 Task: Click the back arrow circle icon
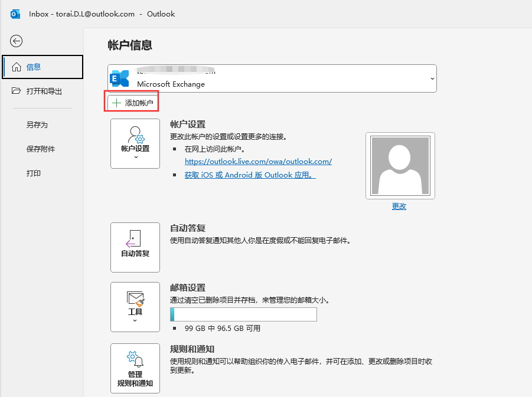[x=16, y=41]
